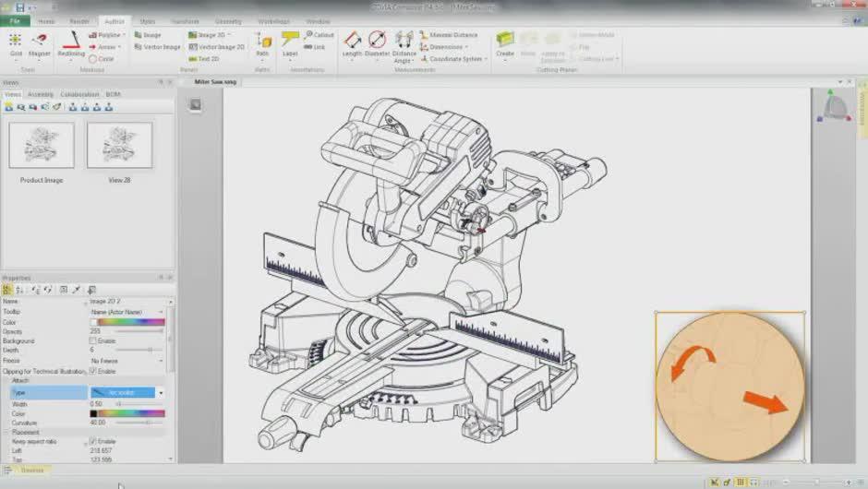Toggle the Grid tool icon
The image size is (868, 489).
(16, 44)
